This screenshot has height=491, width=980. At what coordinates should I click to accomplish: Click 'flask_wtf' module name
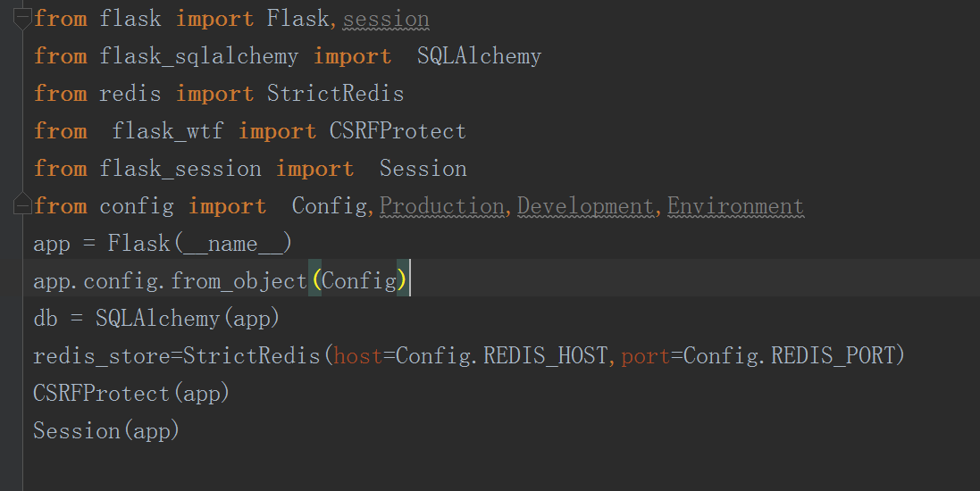(168, 131)
